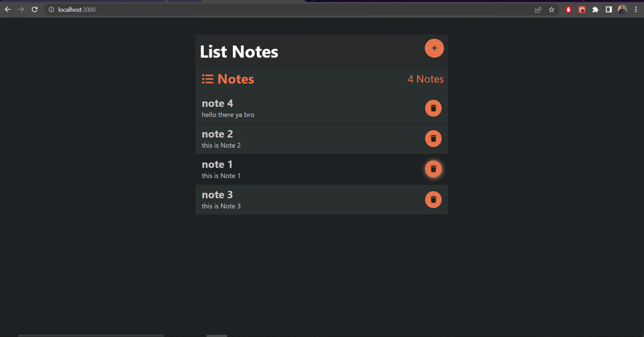This screenshot has width=644, height=337.
Task: Click the red paw-print extension icon
Action: pos(581,9)
